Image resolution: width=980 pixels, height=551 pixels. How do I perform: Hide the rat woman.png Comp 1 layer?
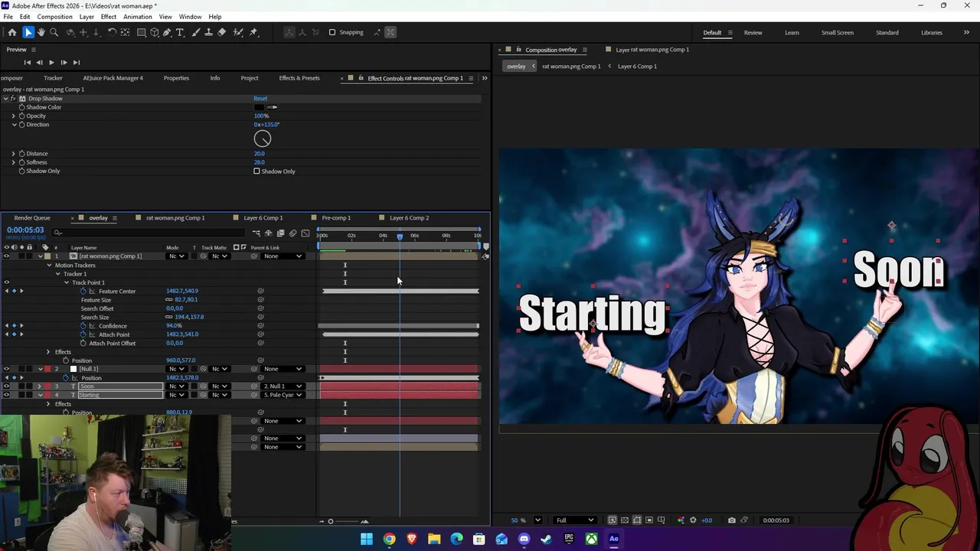6,256
